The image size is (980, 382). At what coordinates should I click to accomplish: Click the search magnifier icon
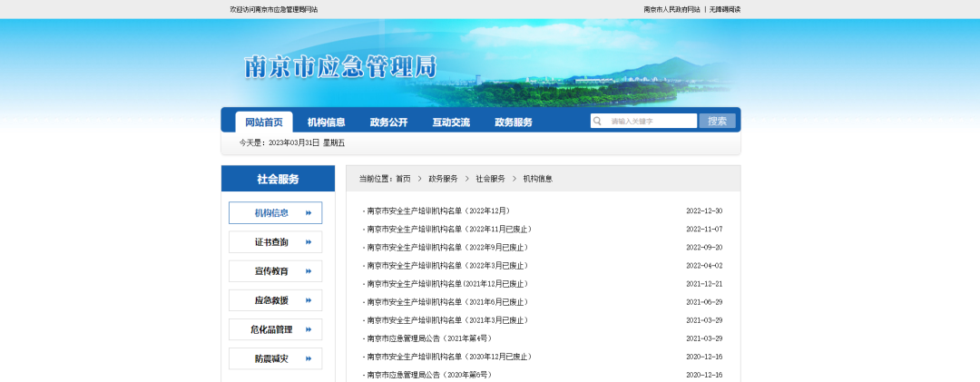click(598, 121)
